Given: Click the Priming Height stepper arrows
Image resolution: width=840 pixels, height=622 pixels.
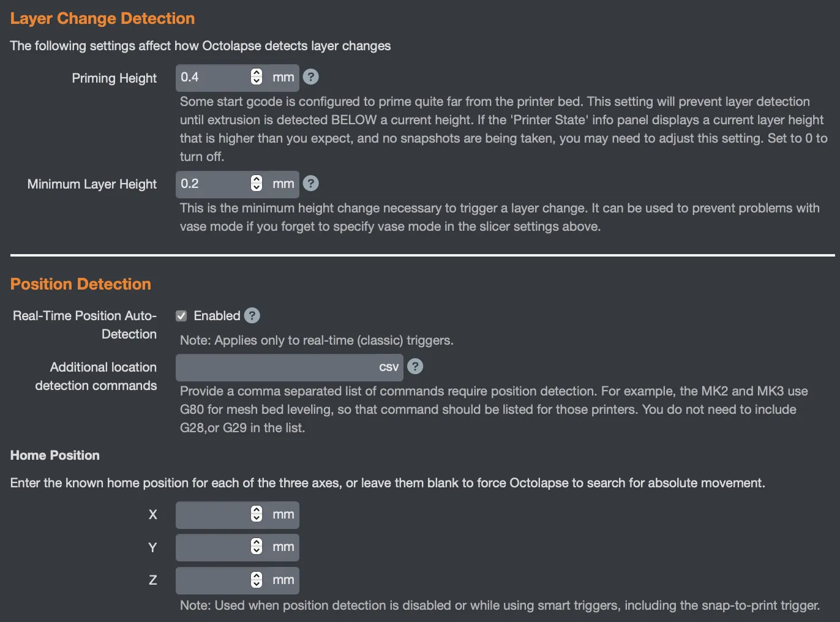Looking at the screenshot, I should point(257,77).
